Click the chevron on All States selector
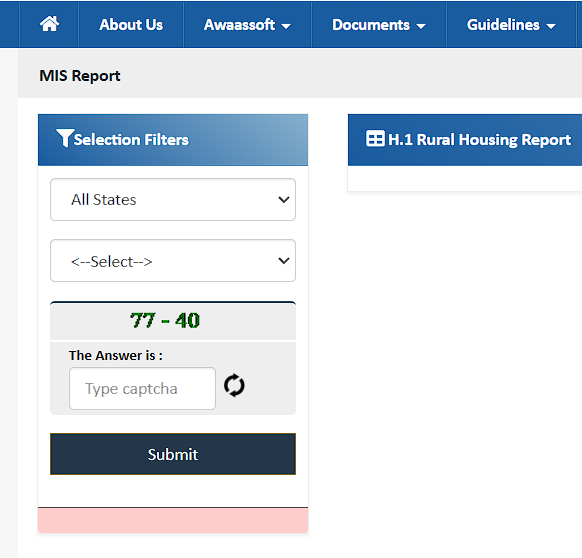The image size is (582, 558). click(x=284, y=200)
